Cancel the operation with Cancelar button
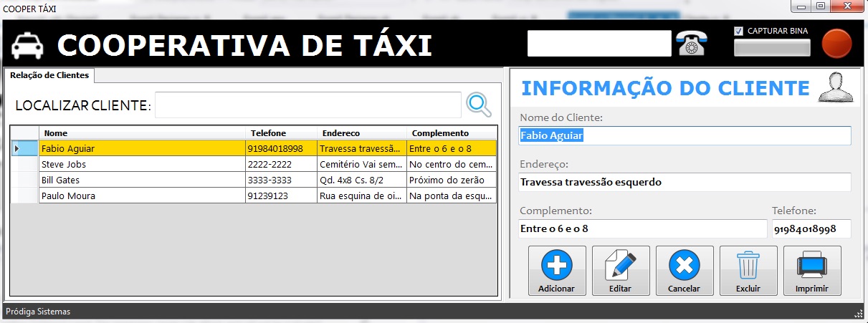868x323 pixels. [685, 271]
